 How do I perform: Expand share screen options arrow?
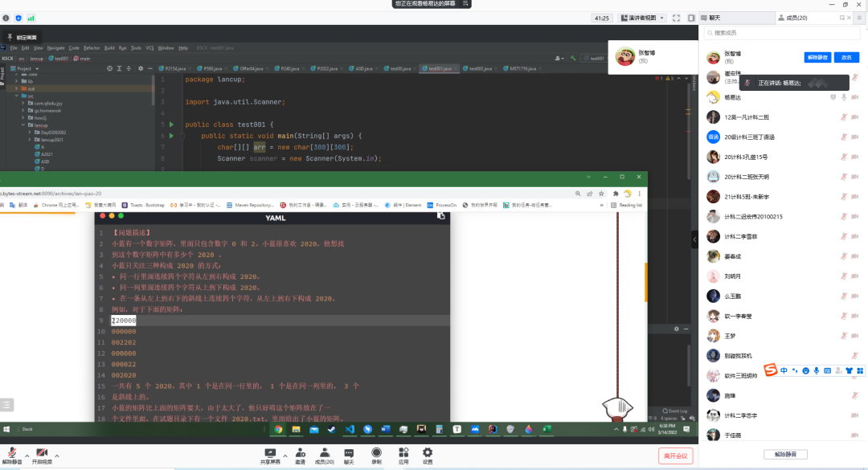coord(285,456)
